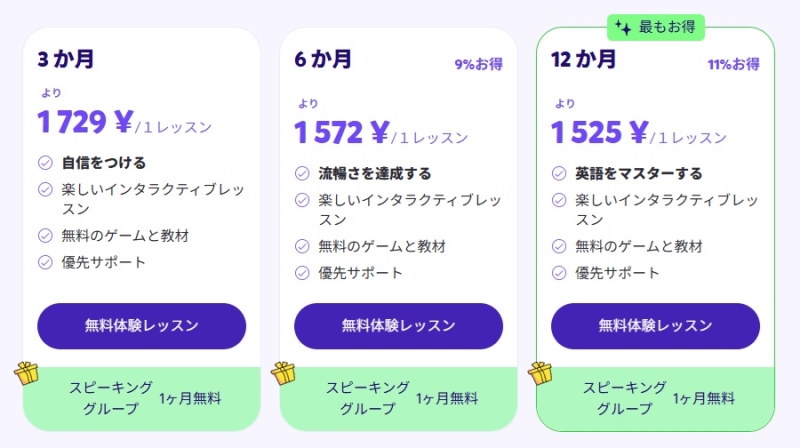Click 優先サポート checkmark in 12か月 plan
Viewport: 800px width, 448px height.
559,273
